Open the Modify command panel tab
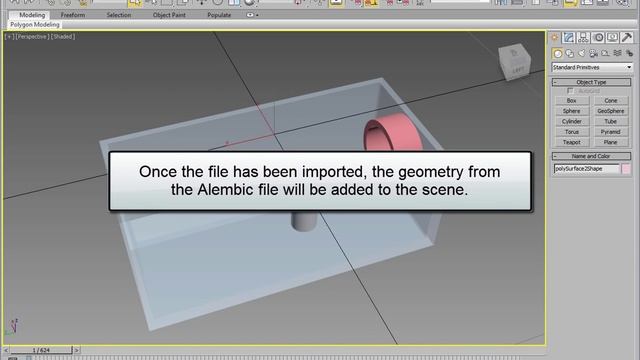Image resolution: width=640 pixels, height=360 pixels. (569, 38)
